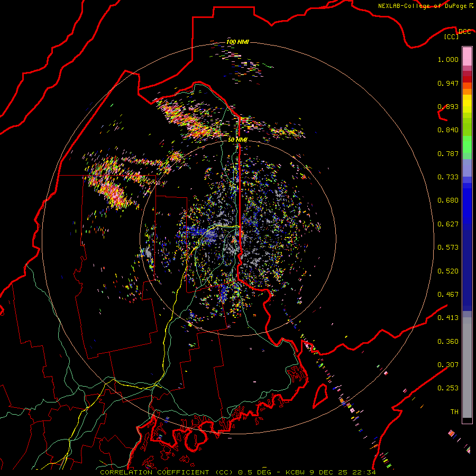Click the 0.467 color scale value
476x476 pixels.
click(x=448, y=295)
